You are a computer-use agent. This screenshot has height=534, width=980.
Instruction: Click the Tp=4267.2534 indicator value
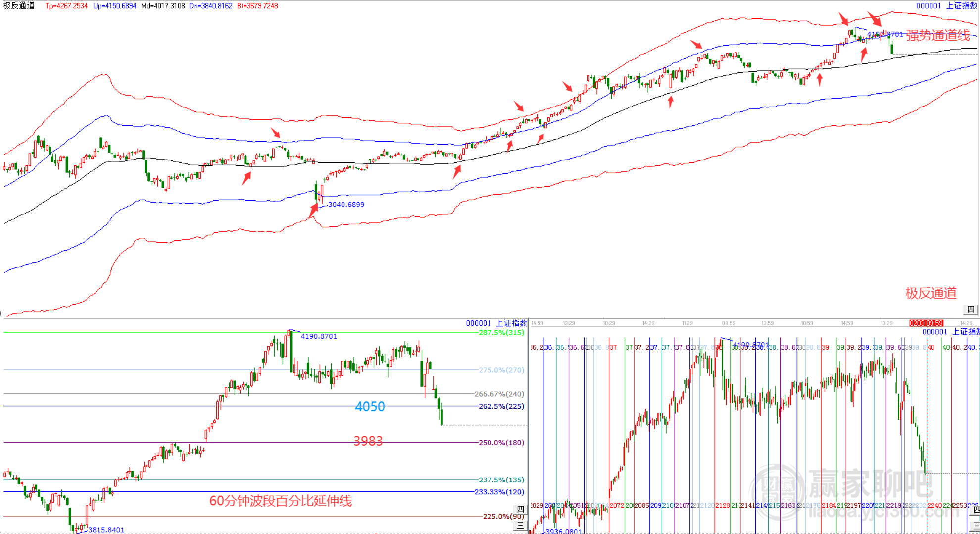click(66, 6)
